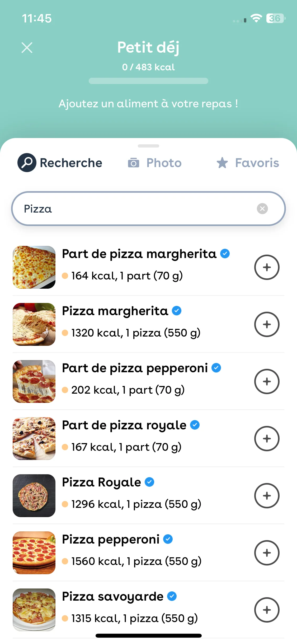Select the Recherche tab
297x644 pixels.
(x=60, y=163)
